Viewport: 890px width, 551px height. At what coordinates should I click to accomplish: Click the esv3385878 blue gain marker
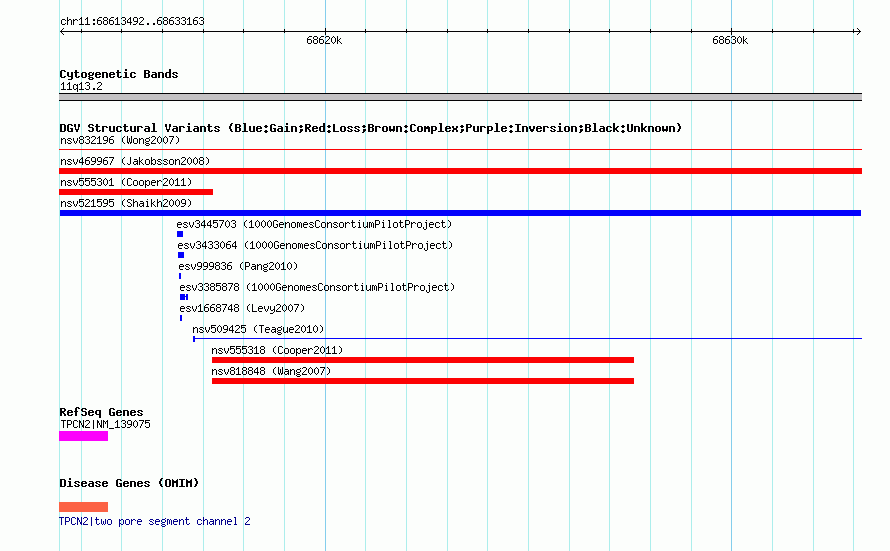click(184, 297)
